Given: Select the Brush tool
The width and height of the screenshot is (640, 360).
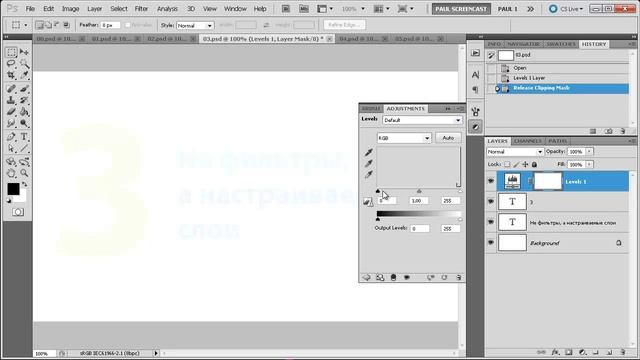Looking at the screenshot, I should (x=24, y=89).
